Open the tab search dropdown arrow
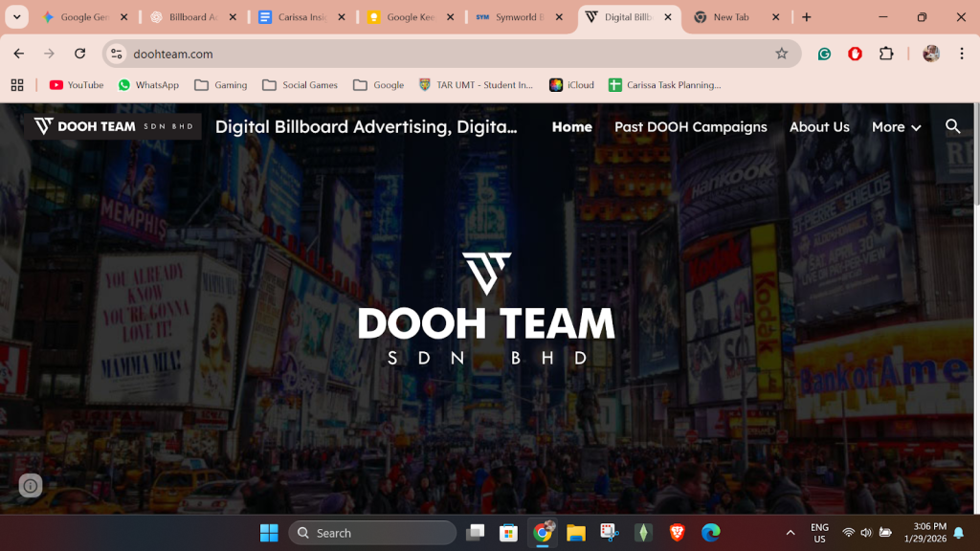The image size is (980, 551). pos(17,17)
